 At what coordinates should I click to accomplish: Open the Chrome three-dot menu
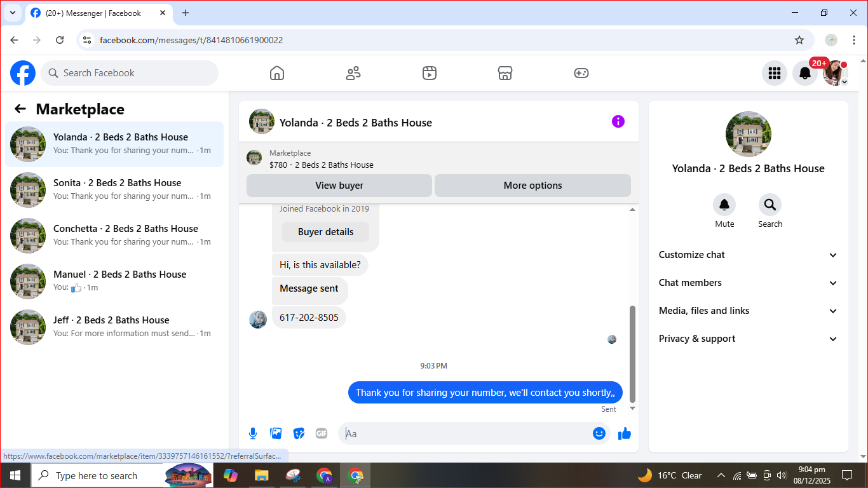[854, 40]
